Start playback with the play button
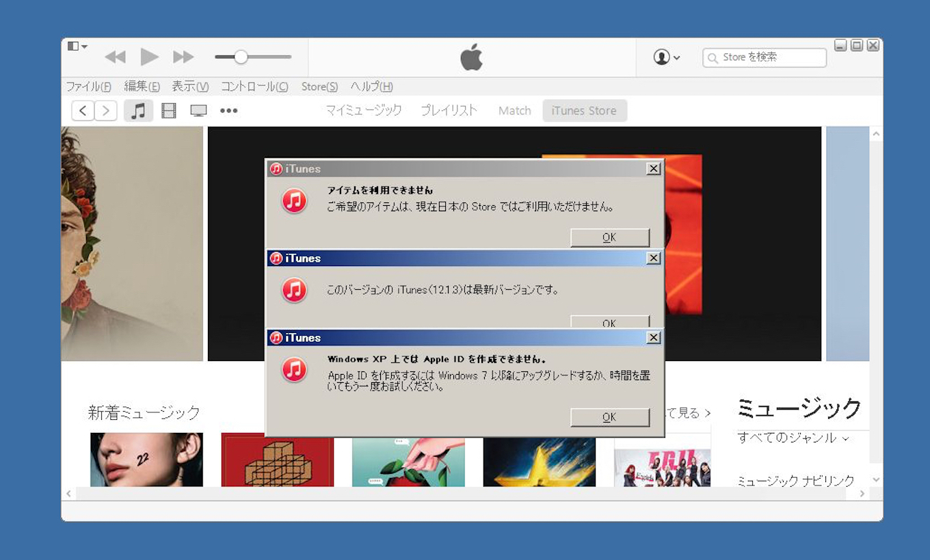 149,57
